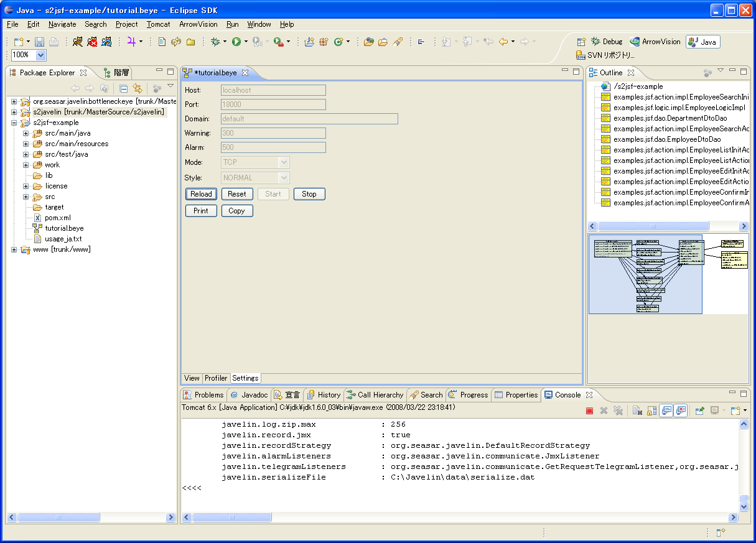The width and height of the screenshot is (756, 543).
Task: Click the Print button
Action: click(x=201, y=211)
